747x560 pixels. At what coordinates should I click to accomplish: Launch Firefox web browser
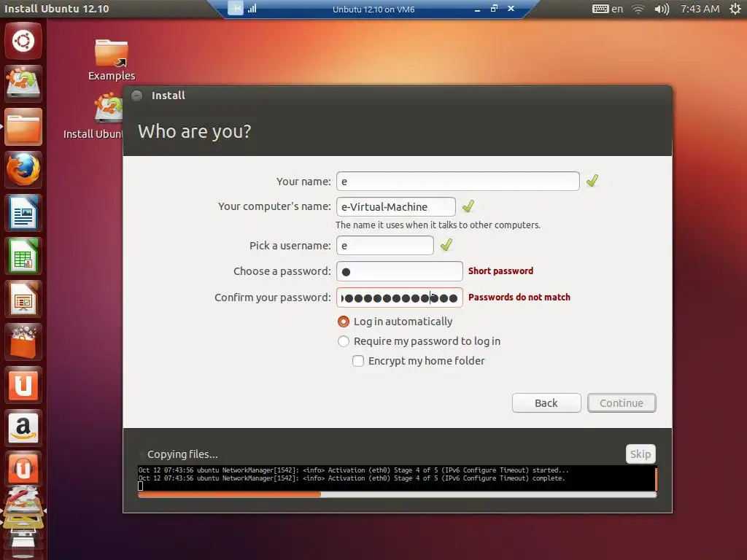(23, 169)
